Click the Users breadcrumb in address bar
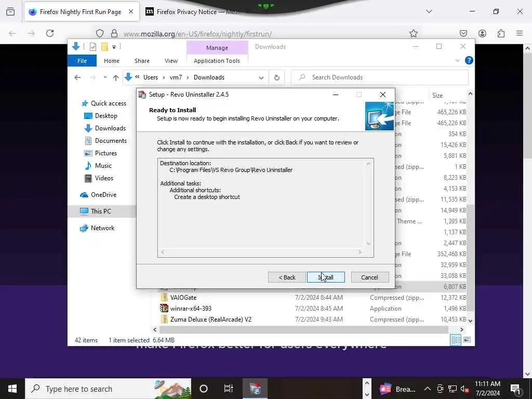 click(x=151, y=77)
